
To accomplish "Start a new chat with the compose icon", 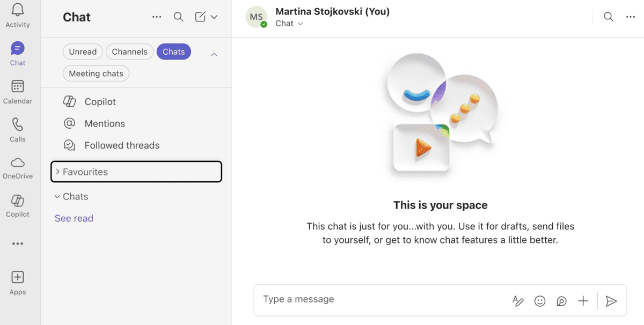I will click(199, 17).
